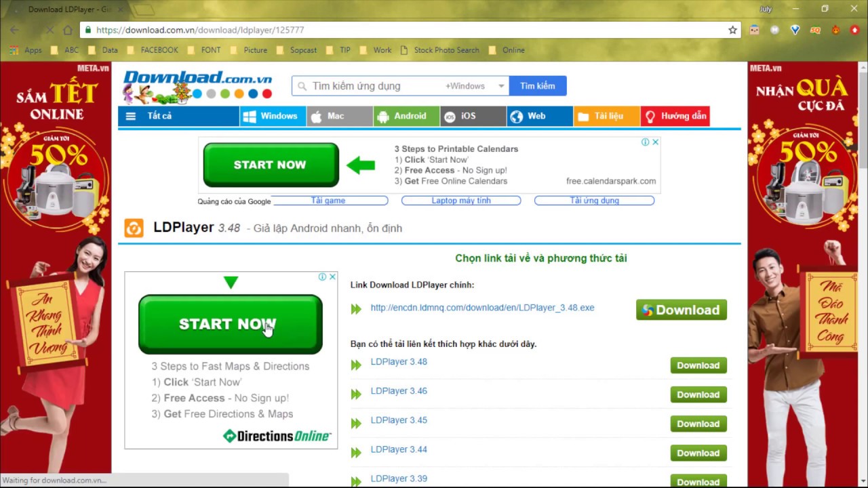Click the red up-arrow extension icon

[x=855, y=30]
